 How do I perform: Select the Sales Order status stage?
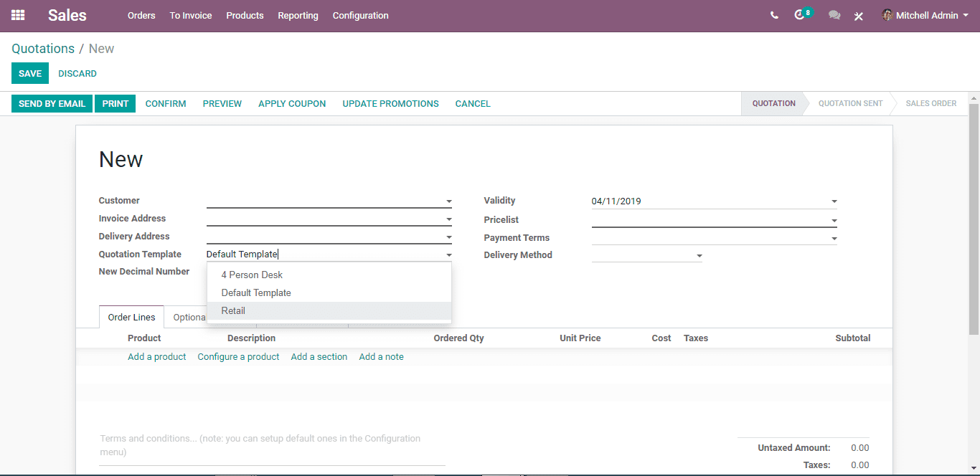pos(931,103)
